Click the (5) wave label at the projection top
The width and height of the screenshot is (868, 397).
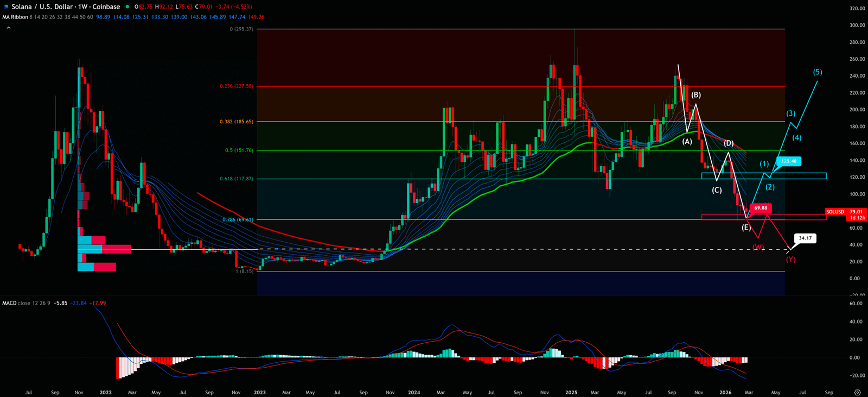[817, 72]
